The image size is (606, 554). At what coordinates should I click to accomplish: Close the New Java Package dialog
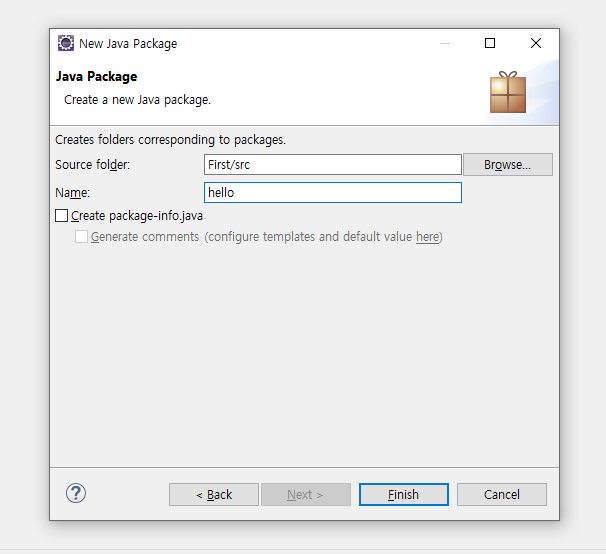pos(536,43)
